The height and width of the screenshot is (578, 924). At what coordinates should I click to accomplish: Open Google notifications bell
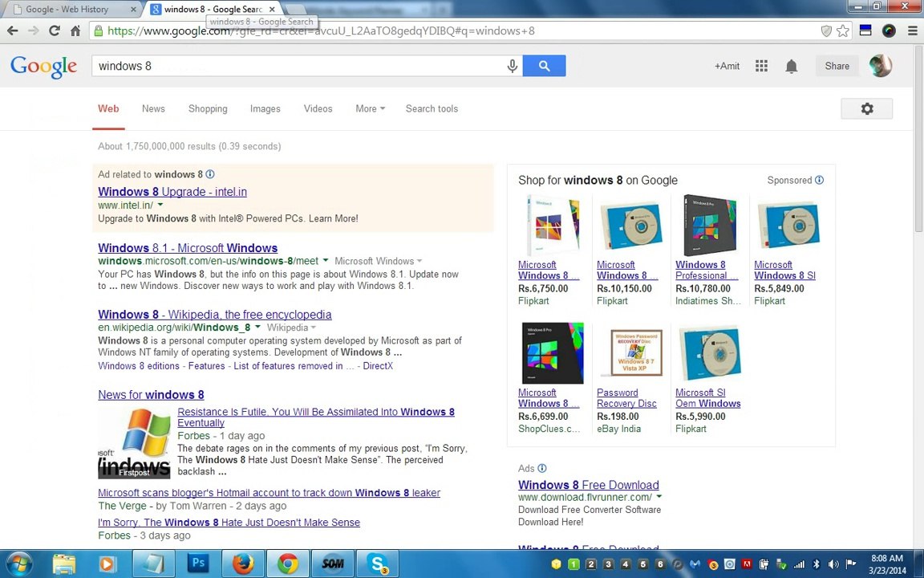(792, 66)
